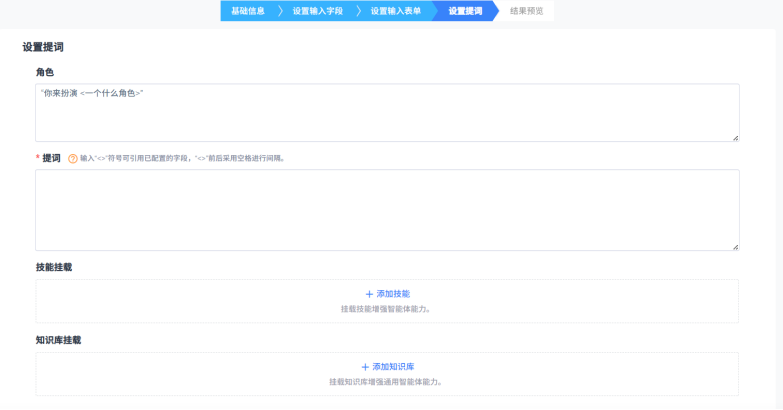Grab the resize handle of 提词 textarea
This screenshot has height=410, width=783.
click(736, 247)
